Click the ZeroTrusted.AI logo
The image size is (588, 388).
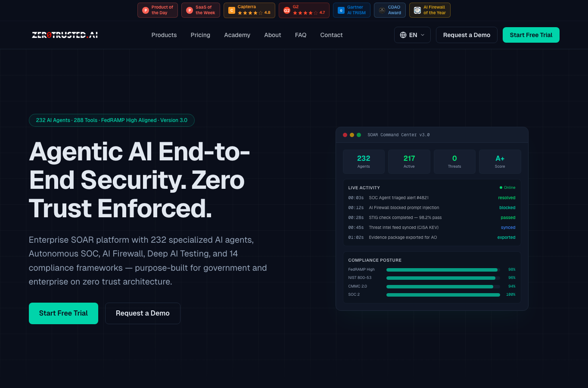[x=65, y=35]
